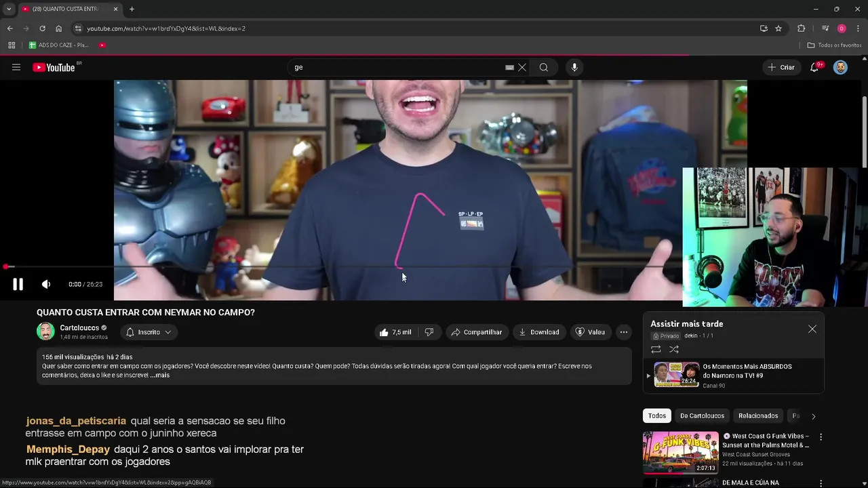Click the address bar URL
Screen dimensions: 868x488
166,28
